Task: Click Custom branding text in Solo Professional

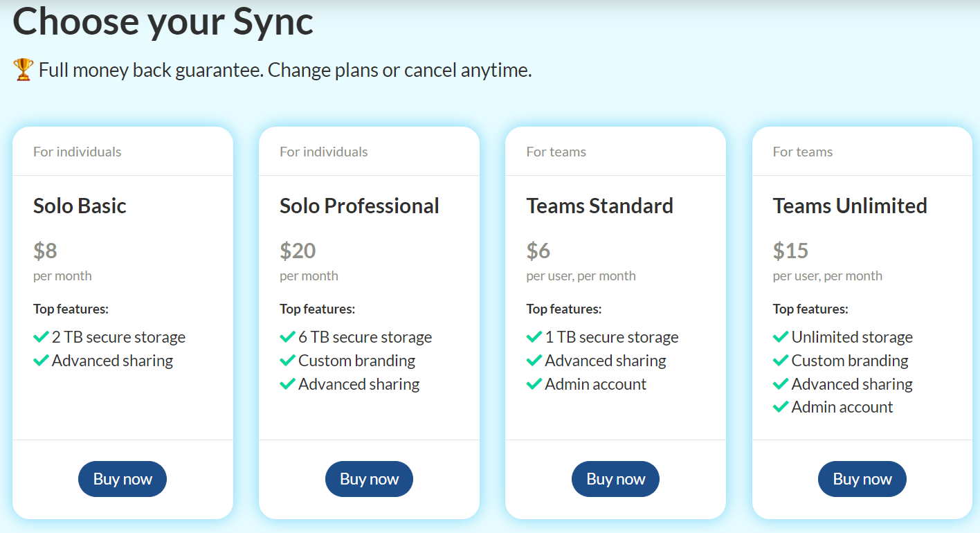Action: 356,361
